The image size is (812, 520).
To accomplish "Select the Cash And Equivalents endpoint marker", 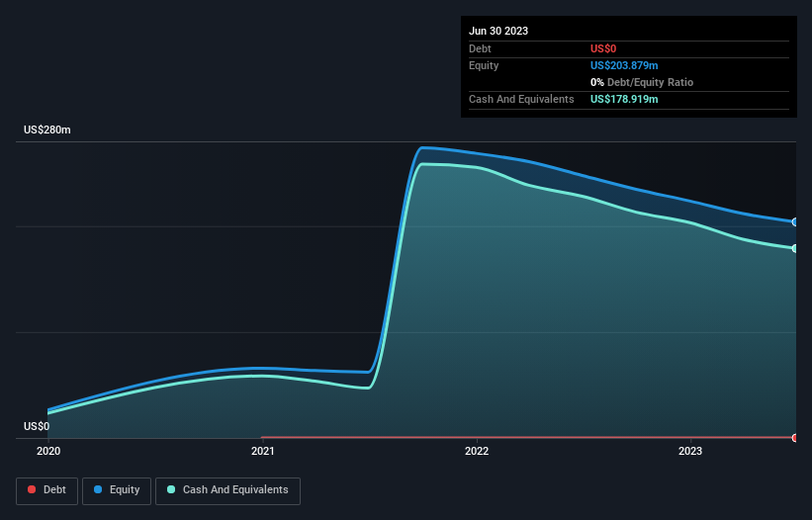I will (x=795, y=248).
